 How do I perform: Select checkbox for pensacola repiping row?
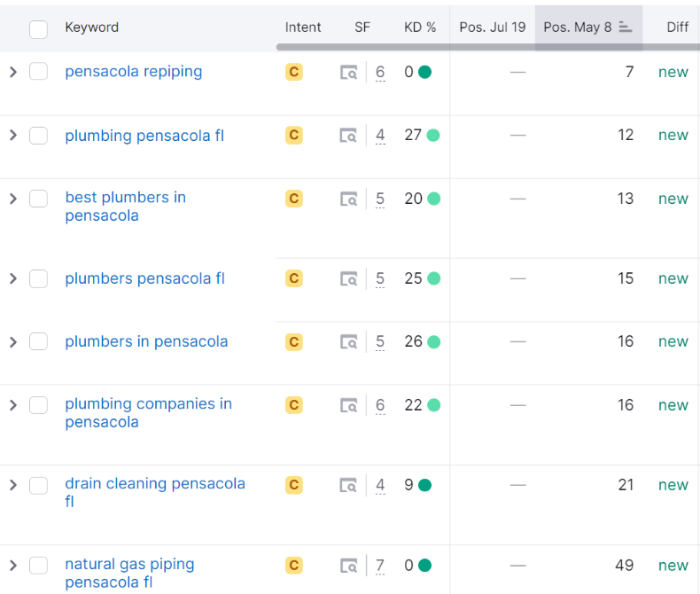(38, 72)
